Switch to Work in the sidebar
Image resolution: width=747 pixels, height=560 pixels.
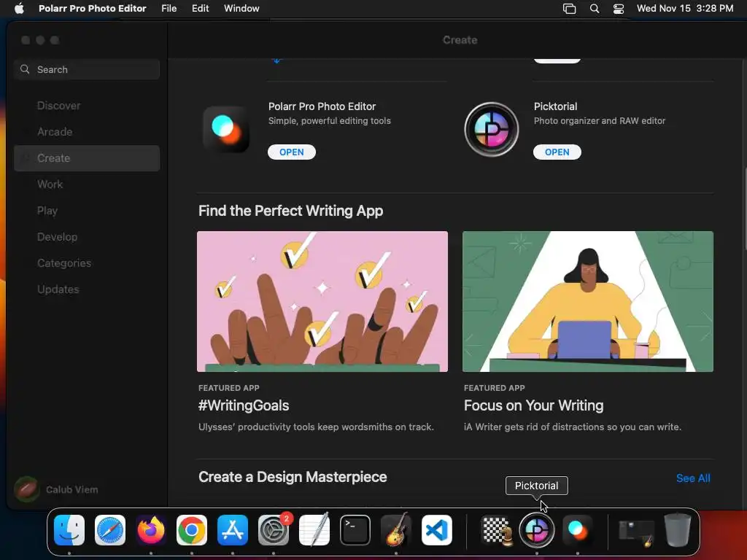pos(87,184)
